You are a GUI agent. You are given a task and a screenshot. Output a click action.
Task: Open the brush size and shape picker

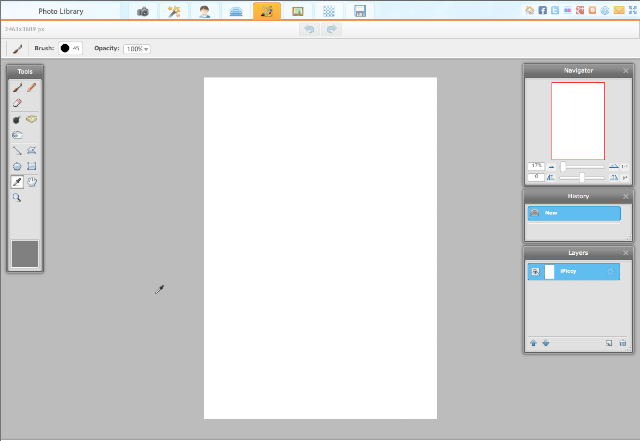click(70, 48)
